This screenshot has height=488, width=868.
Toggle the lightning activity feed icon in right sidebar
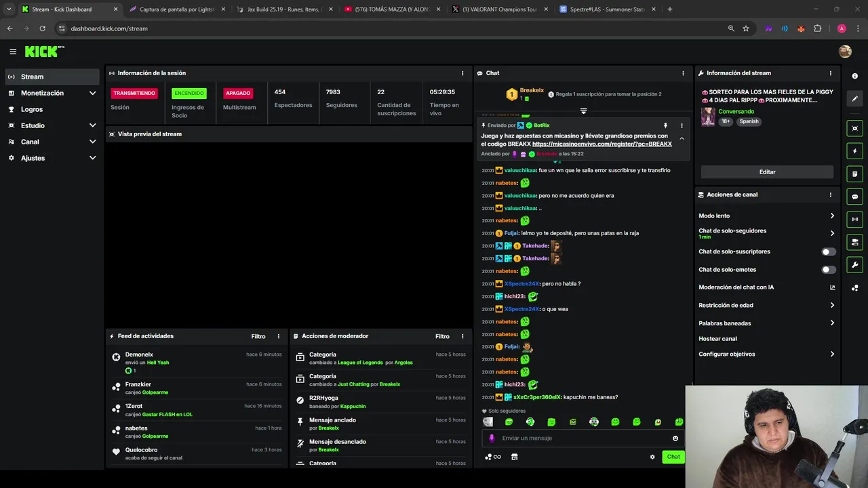(854, 151)
